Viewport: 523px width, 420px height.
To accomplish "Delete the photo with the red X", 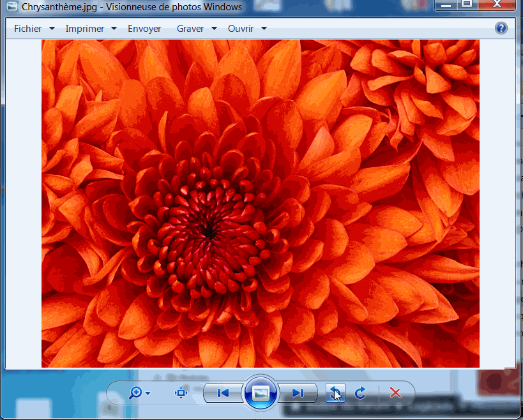I will [x=395, y=393].
